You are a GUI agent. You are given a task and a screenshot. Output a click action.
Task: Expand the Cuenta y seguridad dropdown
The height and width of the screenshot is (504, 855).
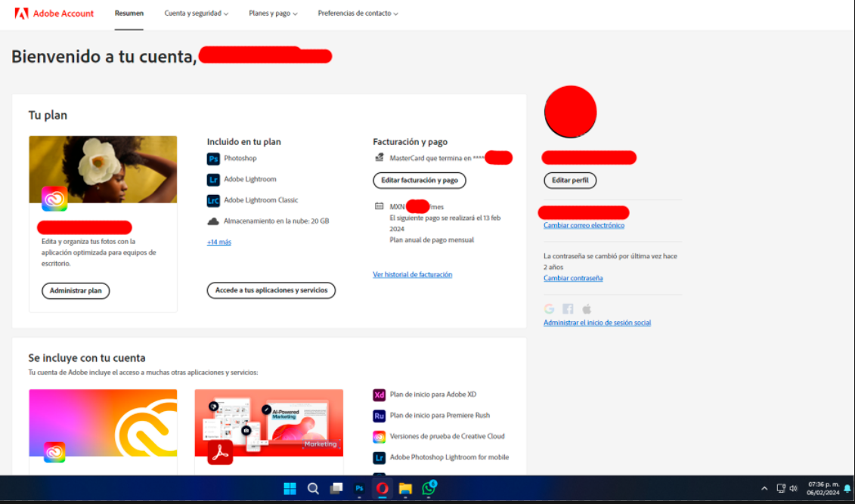(x=196, y=14)
